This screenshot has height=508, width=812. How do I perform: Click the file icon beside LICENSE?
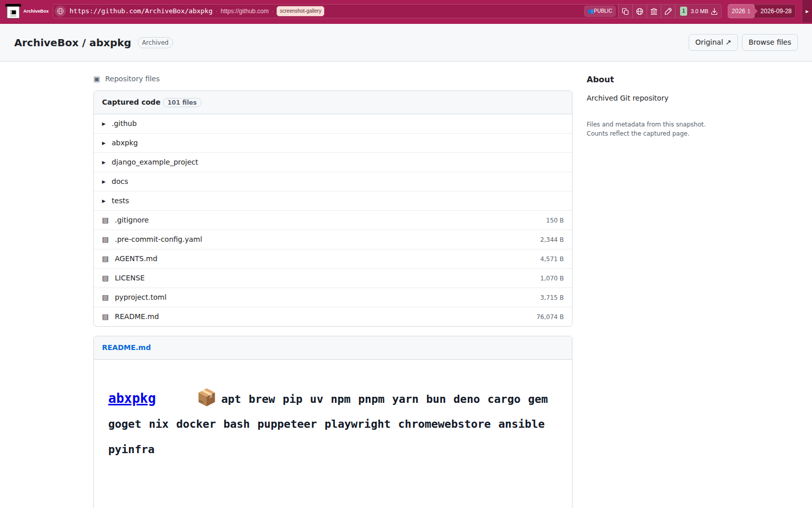click(x=106, y=278)
